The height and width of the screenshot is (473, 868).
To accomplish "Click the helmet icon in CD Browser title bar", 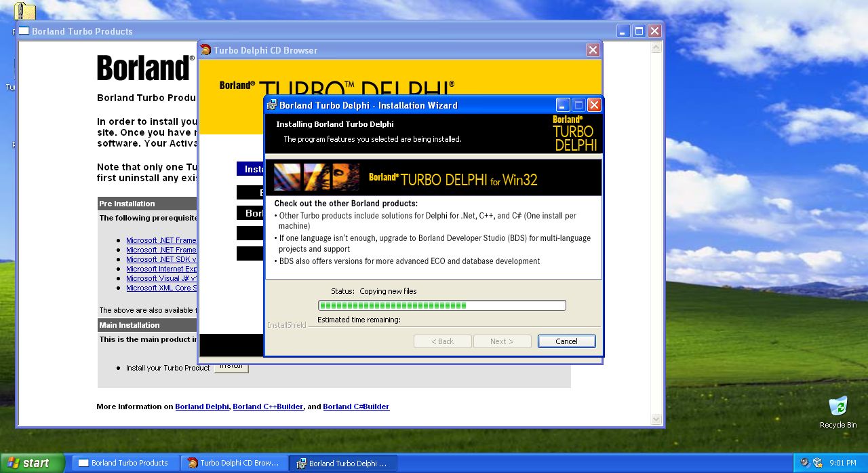I will (x=205, y=50).
